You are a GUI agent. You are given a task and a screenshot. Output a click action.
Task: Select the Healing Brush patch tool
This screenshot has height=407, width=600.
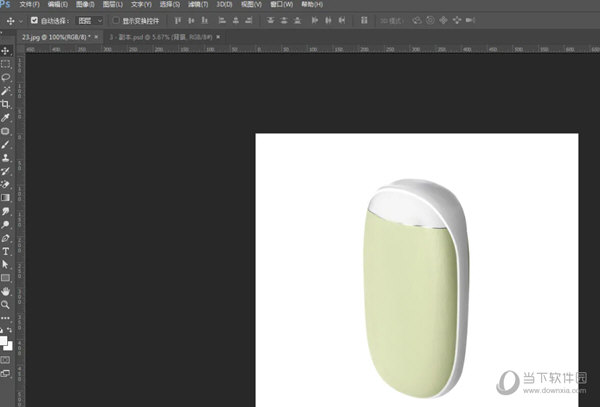point(5,131)
